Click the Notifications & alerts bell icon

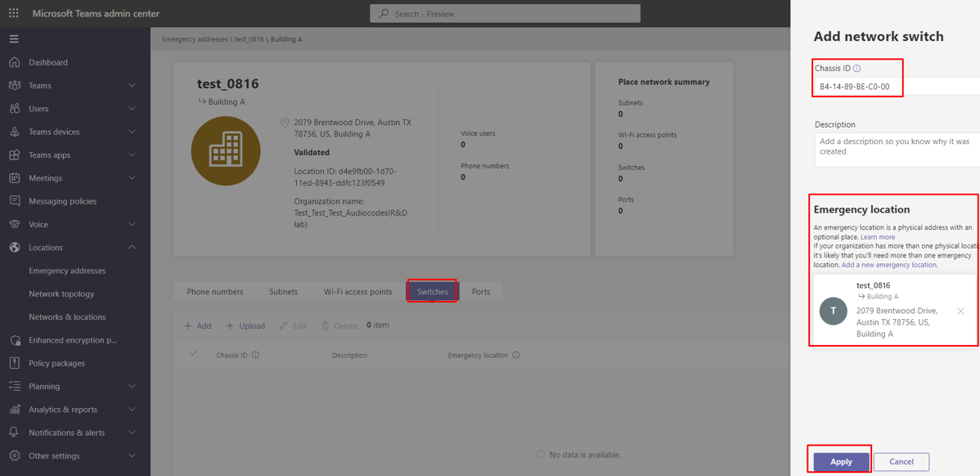15,433
